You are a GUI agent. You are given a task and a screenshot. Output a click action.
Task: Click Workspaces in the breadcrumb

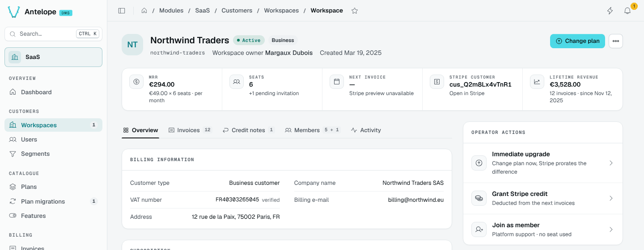point(281,11)
